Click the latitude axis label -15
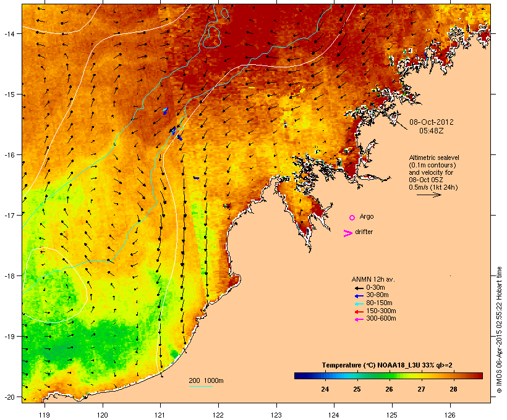This screenshot has width=507, height=420. coord(9,94)
